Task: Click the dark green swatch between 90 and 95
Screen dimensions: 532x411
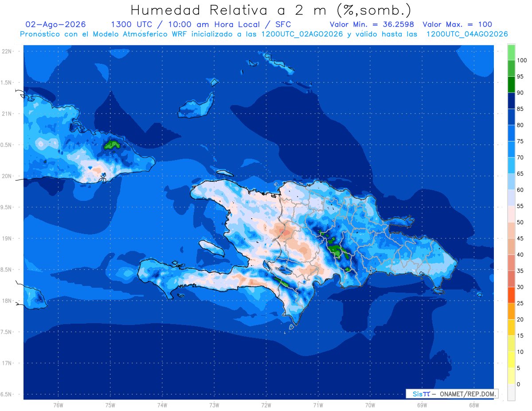Action: (511, 85)
